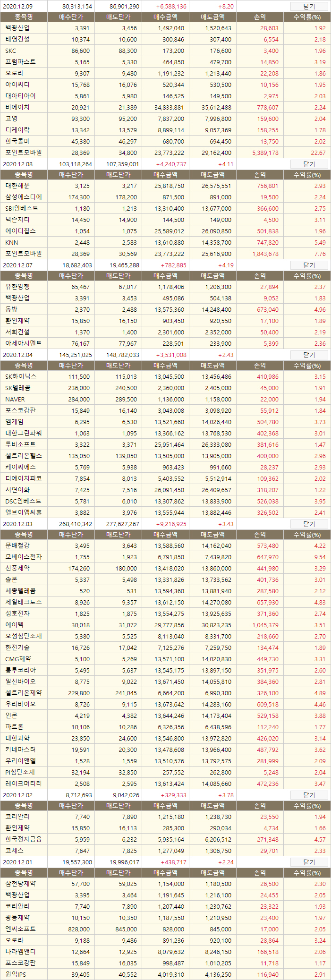This screenshot has width=331, height=980.
Task: Click 대한그린파워 entry
Action: point(23,434)
